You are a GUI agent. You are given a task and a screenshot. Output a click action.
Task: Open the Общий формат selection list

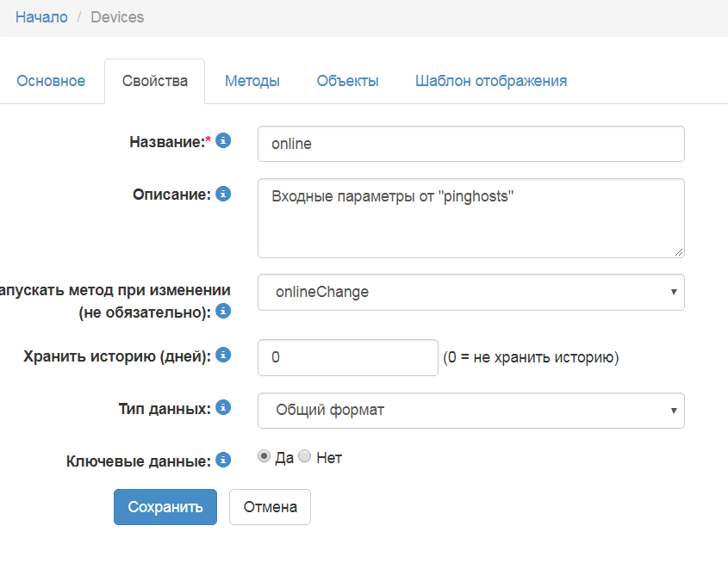click(470, 411)
